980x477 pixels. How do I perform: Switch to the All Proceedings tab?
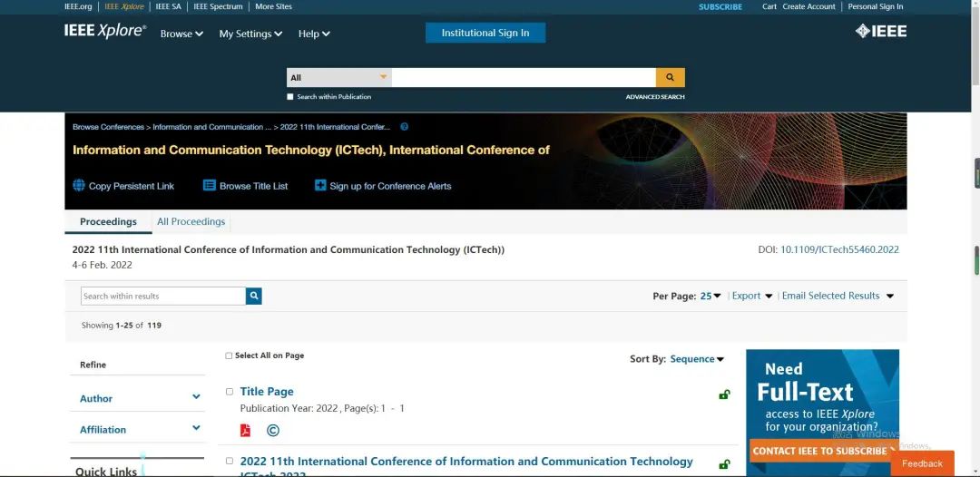click(191, 221)
